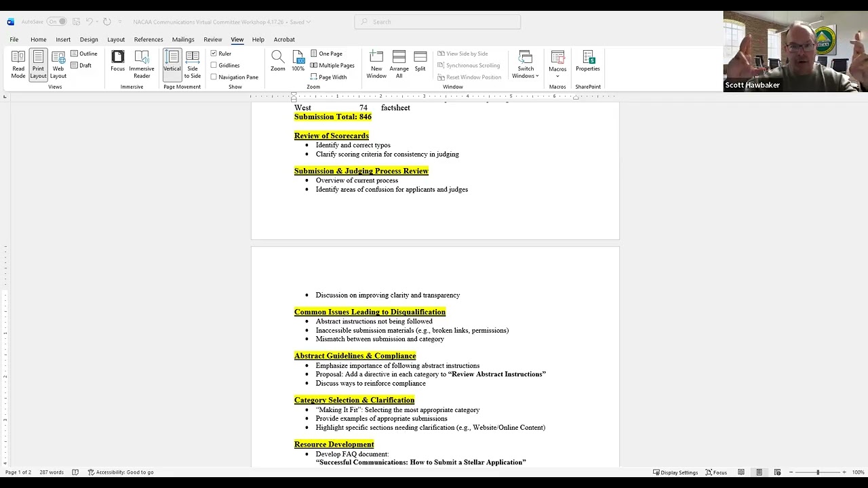Open a New Window
This screenshot has width=868, height=488.
click(x=376, y=65)
